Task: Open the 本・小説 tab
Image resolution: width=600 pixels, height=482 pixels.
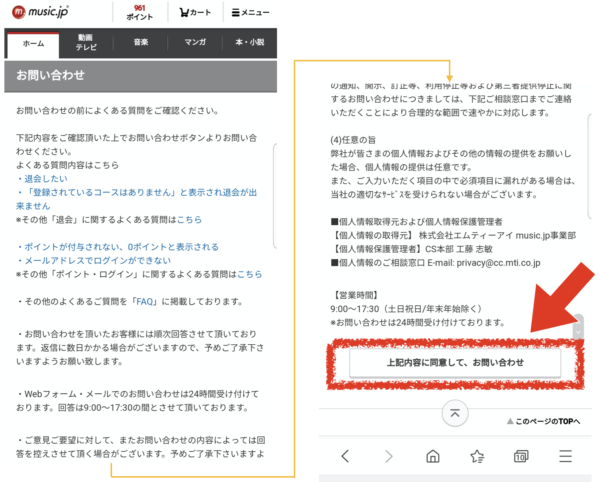Action: click(x=248, y=44)
